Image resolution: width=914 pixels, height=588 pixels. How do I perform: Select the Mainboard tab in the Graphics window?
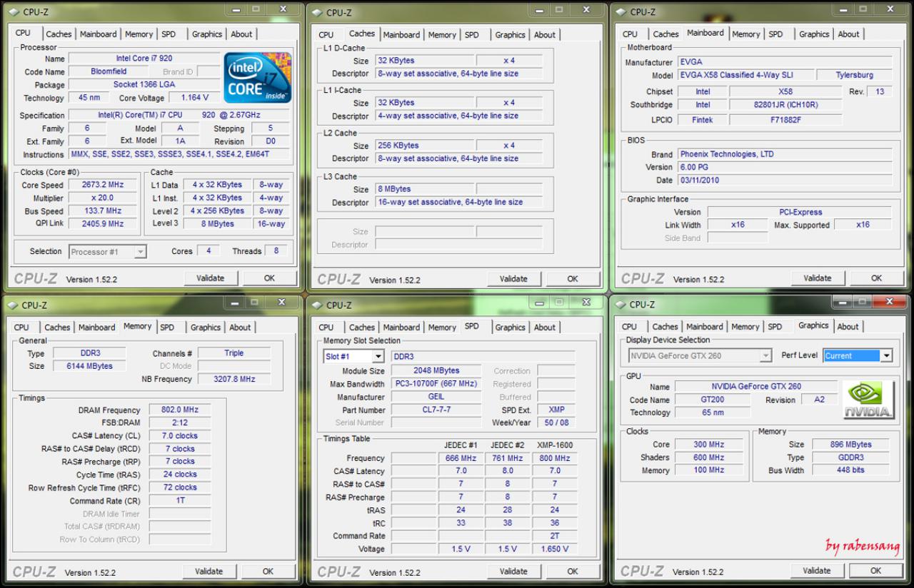pos(705,327)
